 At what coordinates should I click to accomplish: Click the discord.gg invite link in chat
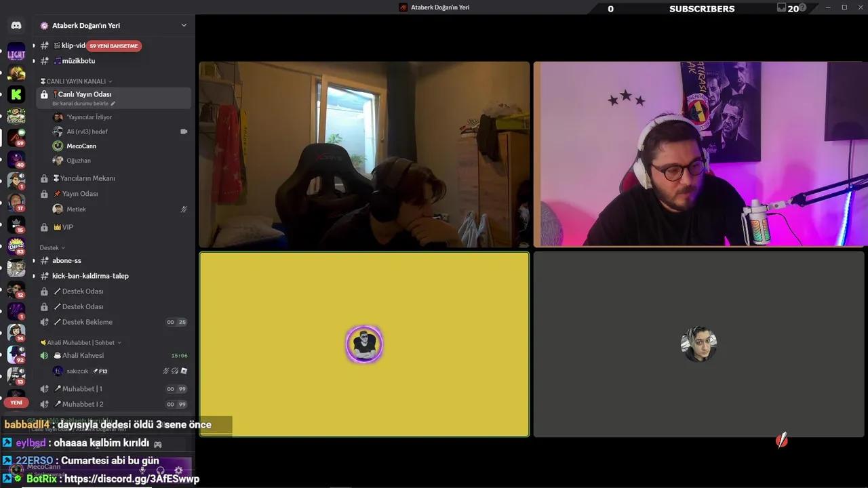tap(133, 479)
